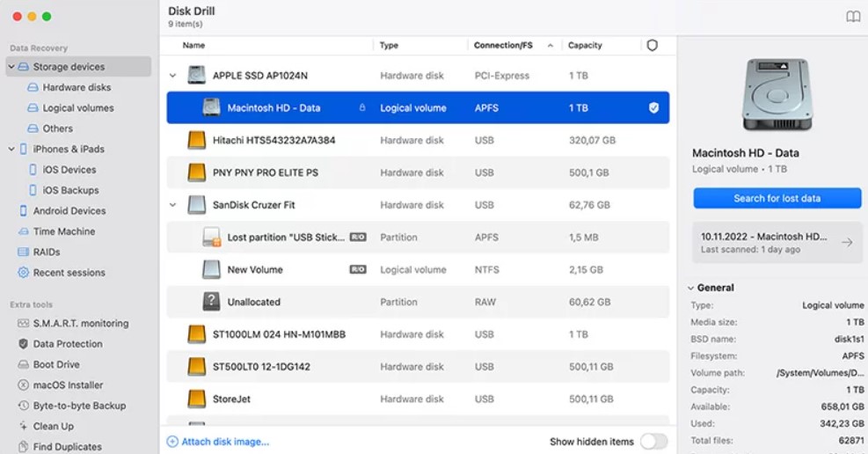Viewport: 868px width, 454px height.
Task: Click the 1,5 MB capacity cell
Action: tap(583, 237)
